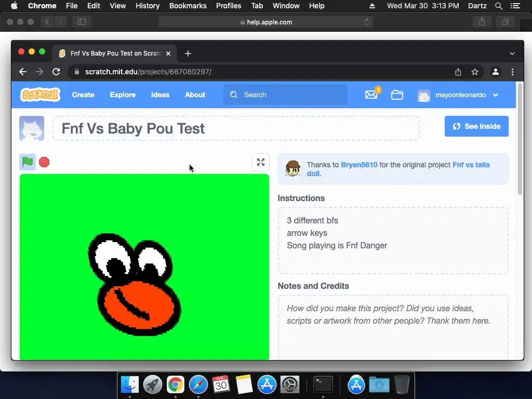Focus the Scratch Search field
The width and height of the screenshot is (532, 399).
[285, 95]
